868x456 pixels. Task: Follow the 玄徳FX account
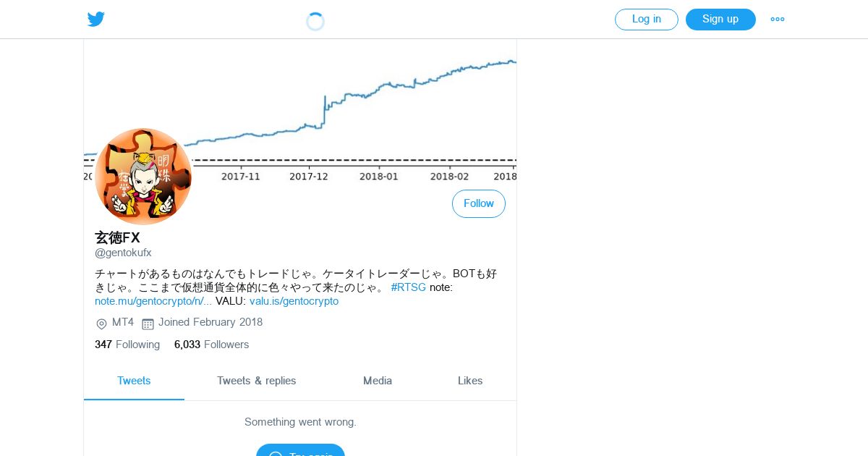point(478,204)
